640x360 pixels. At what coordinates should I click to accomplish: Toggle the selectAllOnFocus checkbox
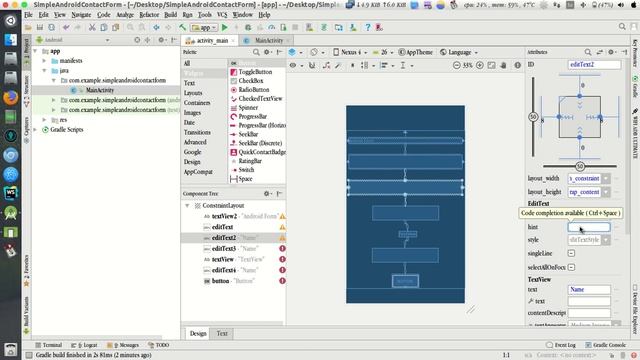click(571, 267)
